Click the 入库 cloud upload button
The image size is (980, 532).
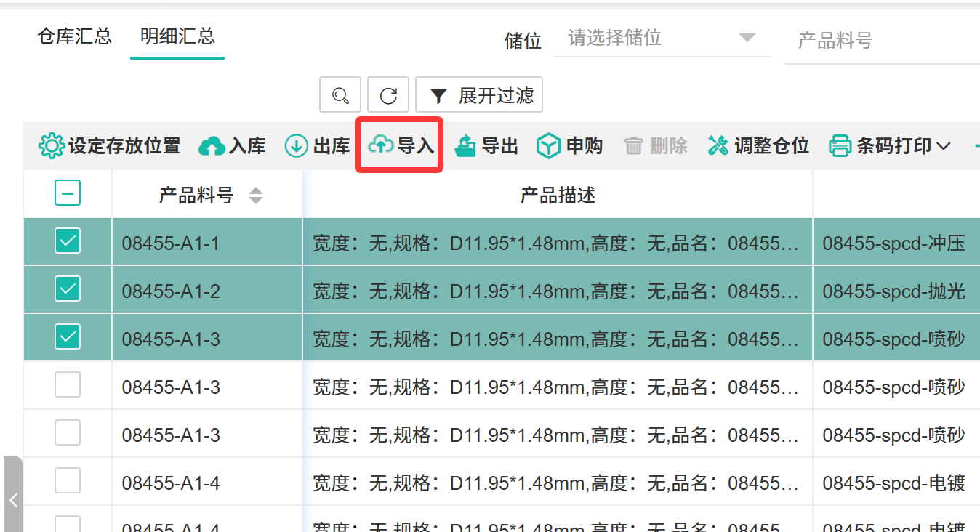[x=232, y=146]
